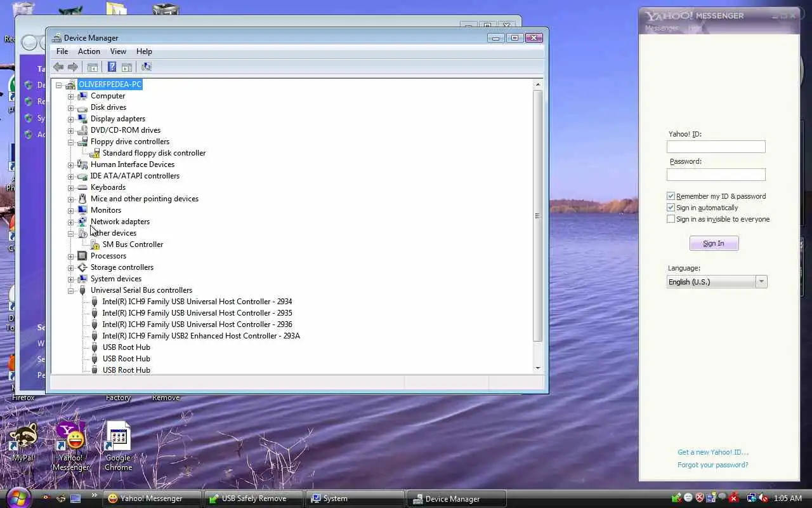Click the Network adapters category icon
This screenshot has height=508, width=812.
(82, 222)
